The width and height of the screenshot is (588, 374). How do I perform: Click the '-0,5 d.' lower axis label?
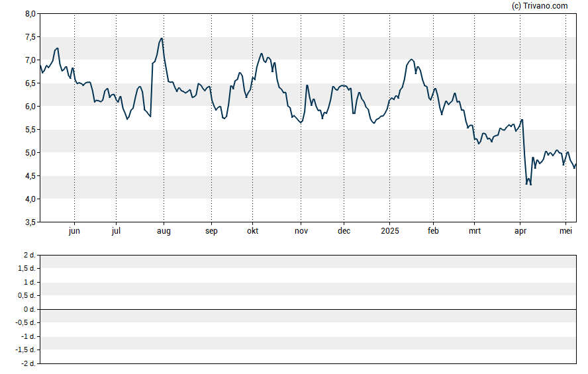coord(25,322)
